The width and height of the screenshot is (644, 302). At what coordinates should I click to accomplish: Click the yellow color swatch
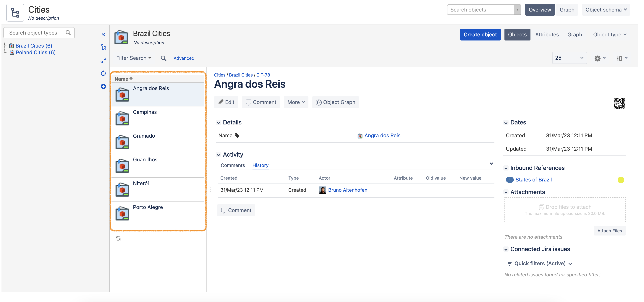point(621,180)
